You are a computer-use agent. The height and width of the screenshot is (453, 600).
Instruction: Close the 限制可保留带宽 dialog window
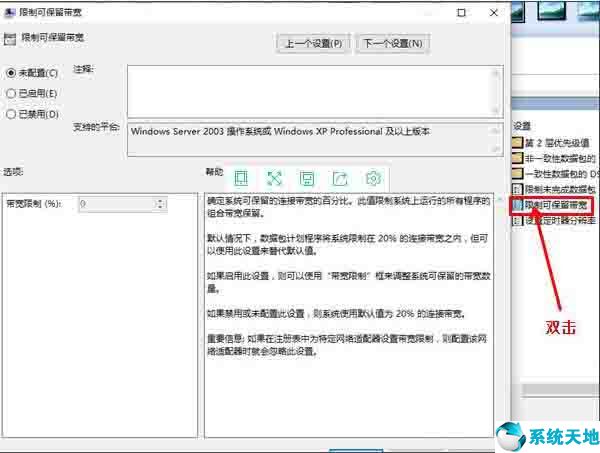[x=494, y=13]
